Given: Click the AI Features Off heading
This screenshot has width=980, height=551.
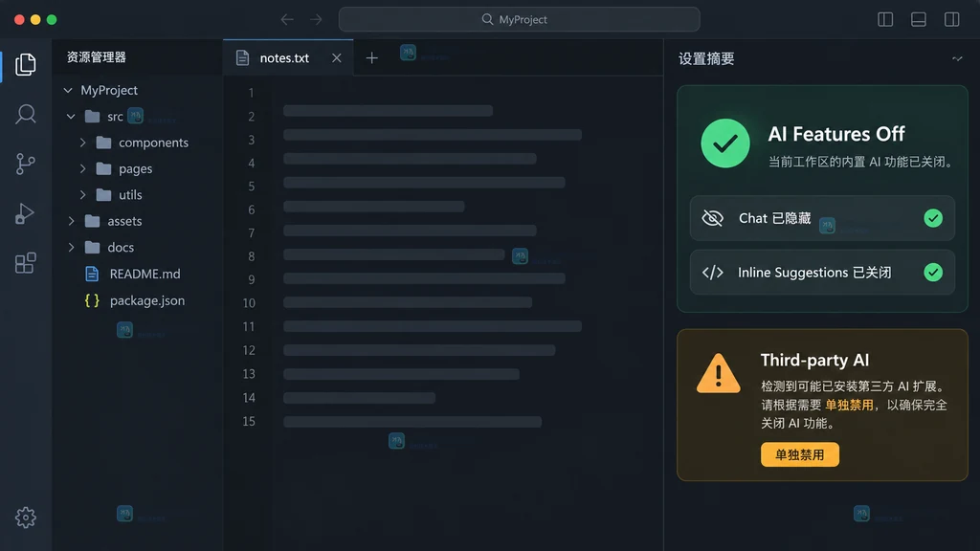Looking at the screenshot, I should 836,134.
